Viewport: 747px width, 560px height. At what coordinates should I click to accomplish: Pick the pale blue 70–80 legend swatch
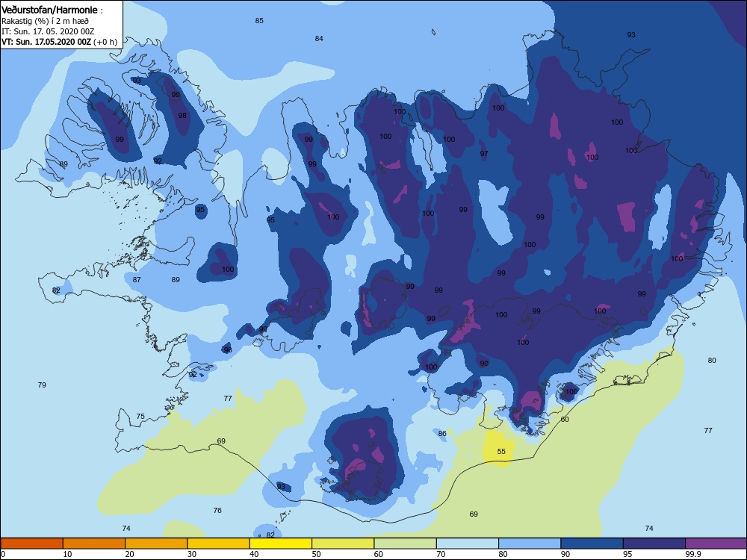click(468, 544)
